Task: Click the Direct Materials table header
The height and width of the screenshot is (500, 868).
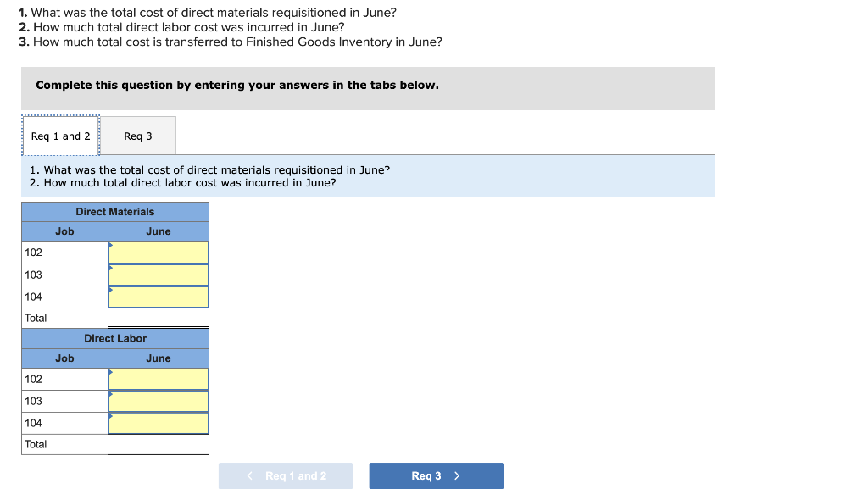Action: (x=114, y=211)
